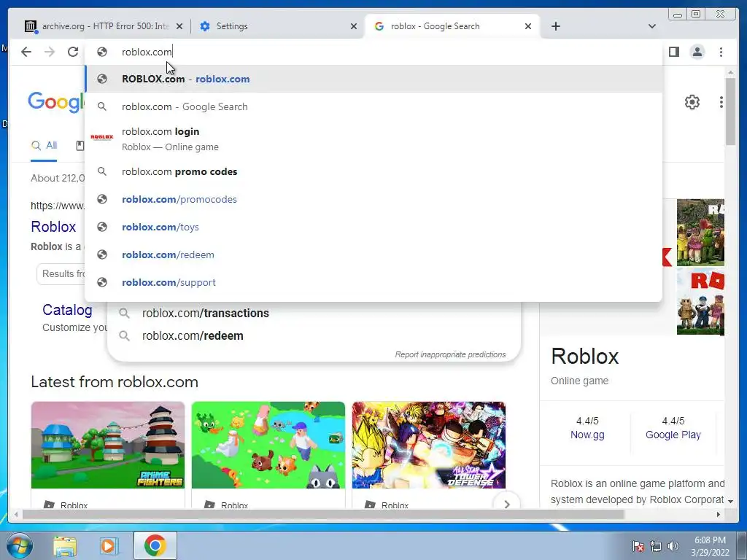
Task: Open Google search settings gear
Action: tap(692, 102)
